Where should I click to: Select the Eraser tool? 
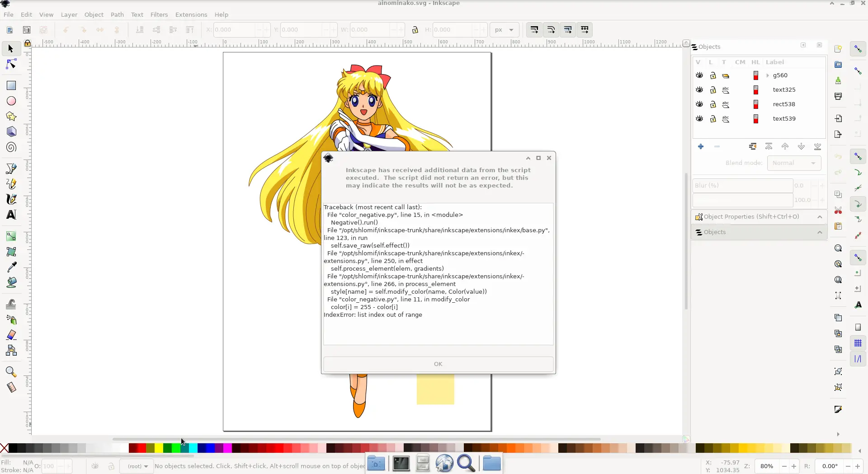coord(11,335)
